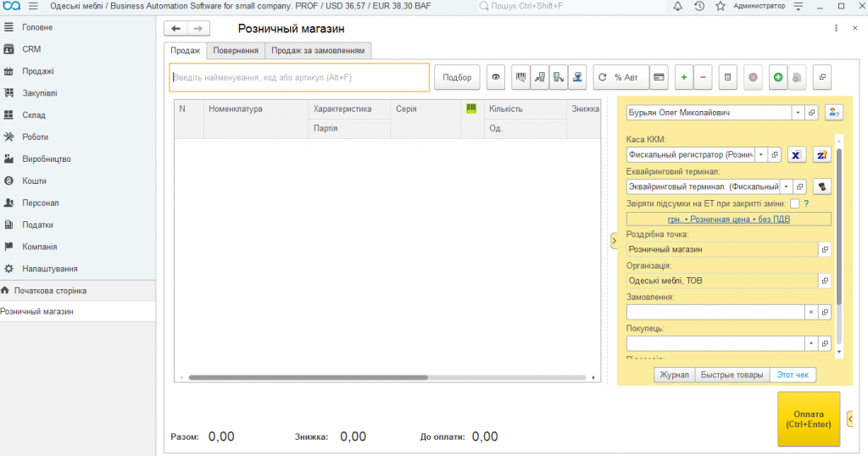
Task: Select Этот чек tab
Action: coord(793,375)
